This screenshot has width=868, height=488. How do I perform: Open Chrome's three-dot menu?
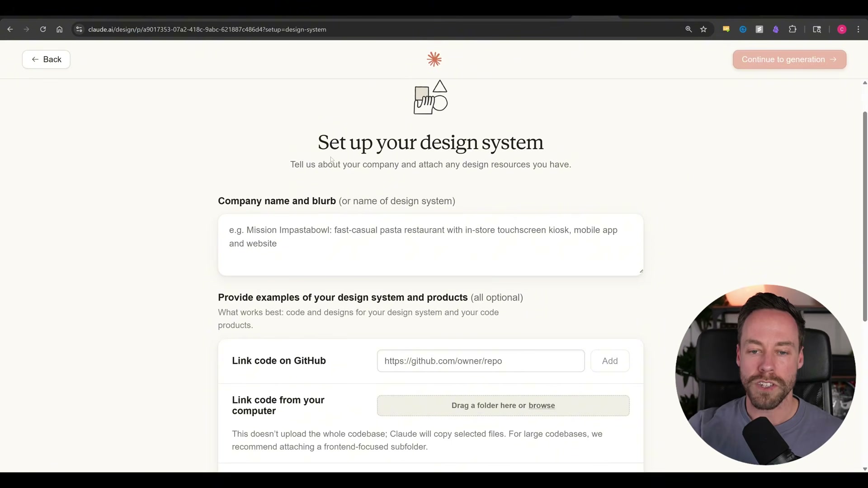pos(858,29)
